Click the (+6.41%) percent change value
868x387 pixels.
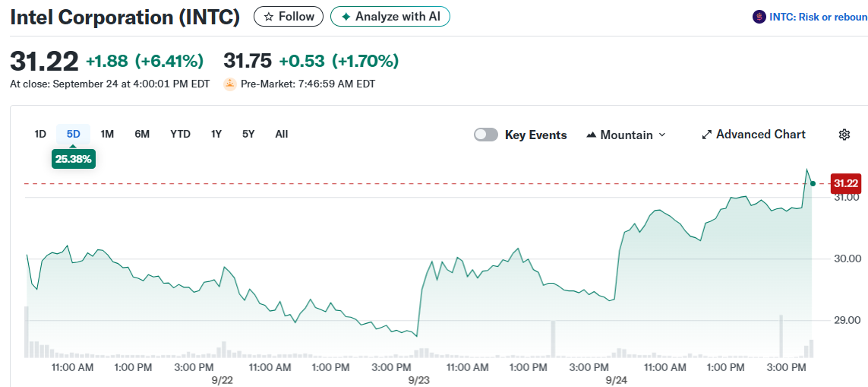(169, 61)
